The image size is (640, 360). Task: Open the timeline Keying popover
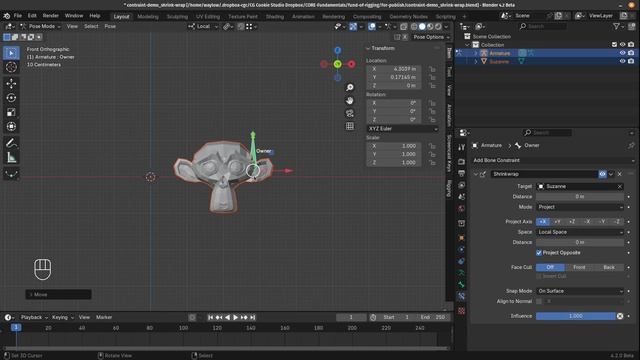pos(62,317)
